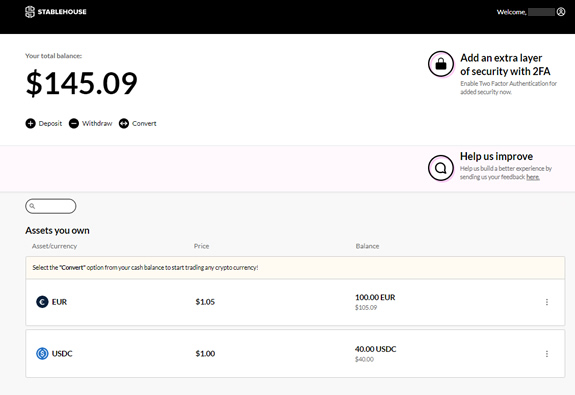Click the 'Assets you own' heading
The image size is (575, 395).
click(57, 230)
